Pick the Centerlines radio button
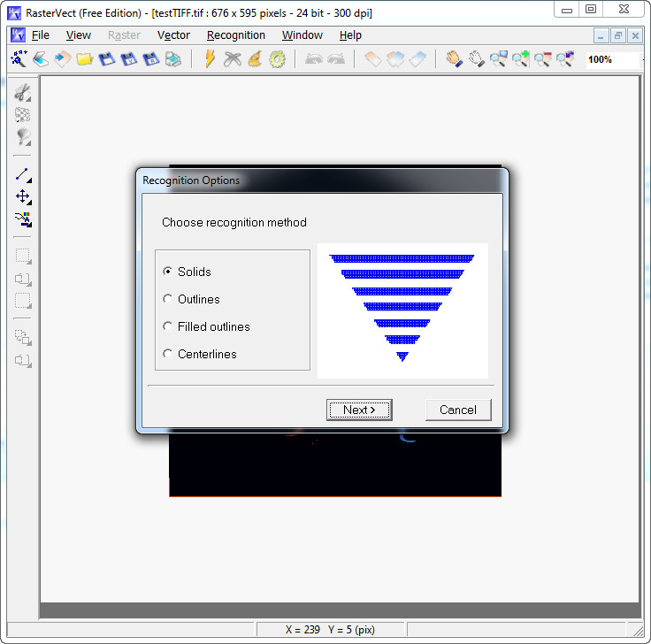This screenshot has height=644, width=651. pyautogui.click(x=200, y=354)
